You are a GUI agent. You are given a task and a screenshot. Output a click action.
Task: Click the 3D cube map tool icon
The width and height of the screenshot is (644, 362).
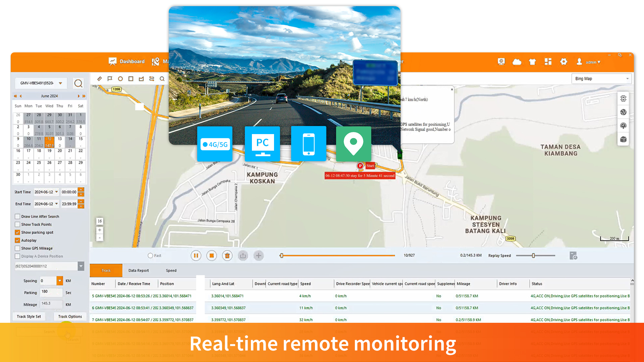(x=623, y=139)
